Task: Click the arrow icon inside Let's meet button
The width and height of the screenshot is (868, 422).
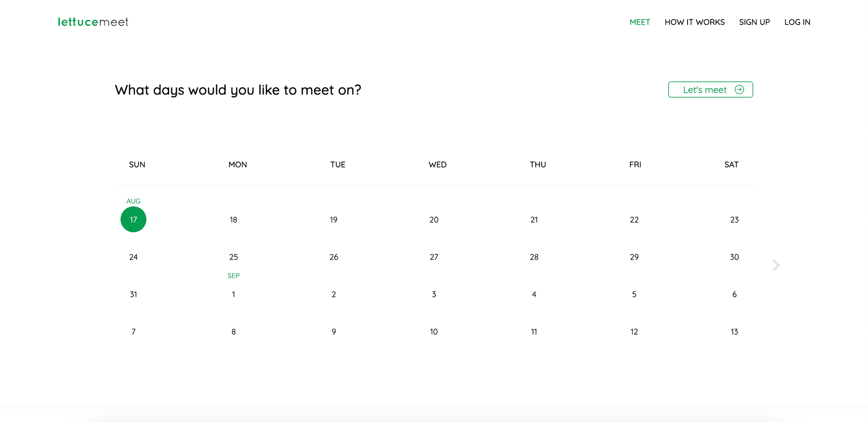Action: (x=740, y=90)
